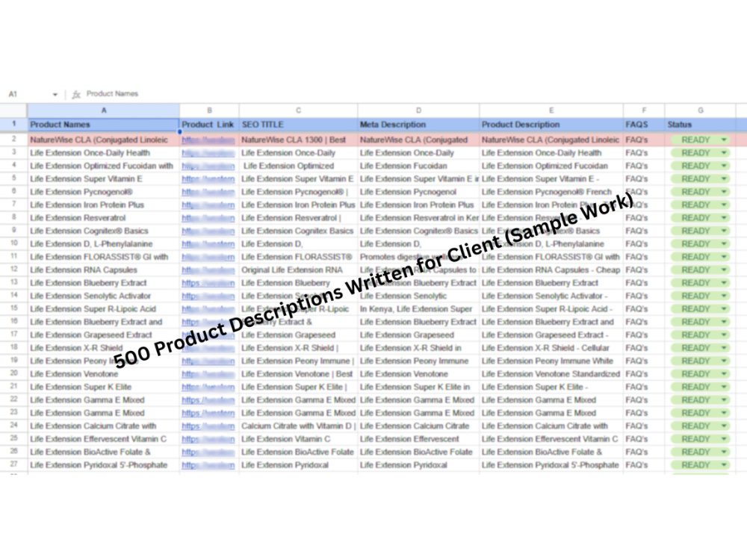The image size is (747, 560).
Task: Select column A header
Action: 103,110
